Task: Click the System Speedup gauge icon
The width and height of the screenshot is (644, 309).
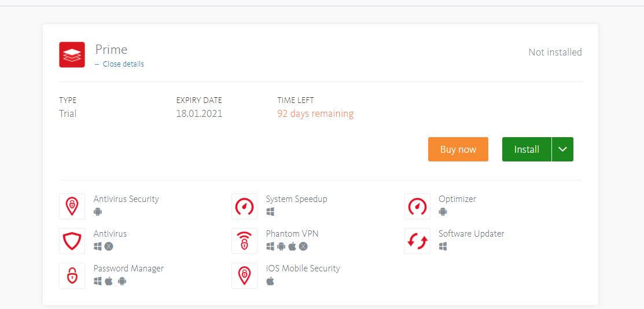Action: (244, 206)
